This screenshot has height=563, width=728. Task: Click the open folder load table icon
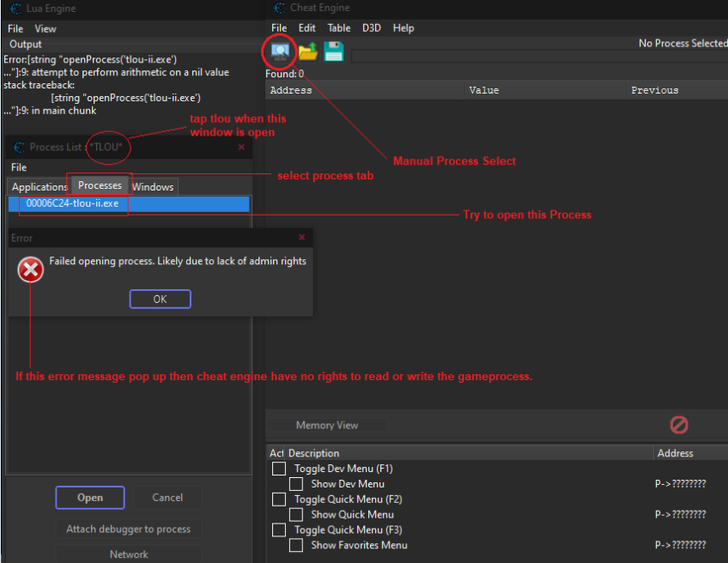307,51
